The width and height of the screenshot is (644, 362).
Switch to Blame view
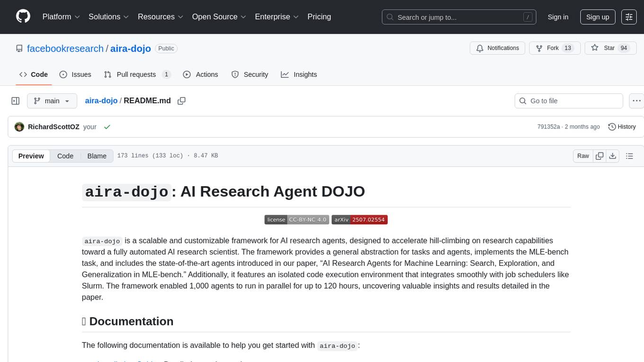pos(97,156)
